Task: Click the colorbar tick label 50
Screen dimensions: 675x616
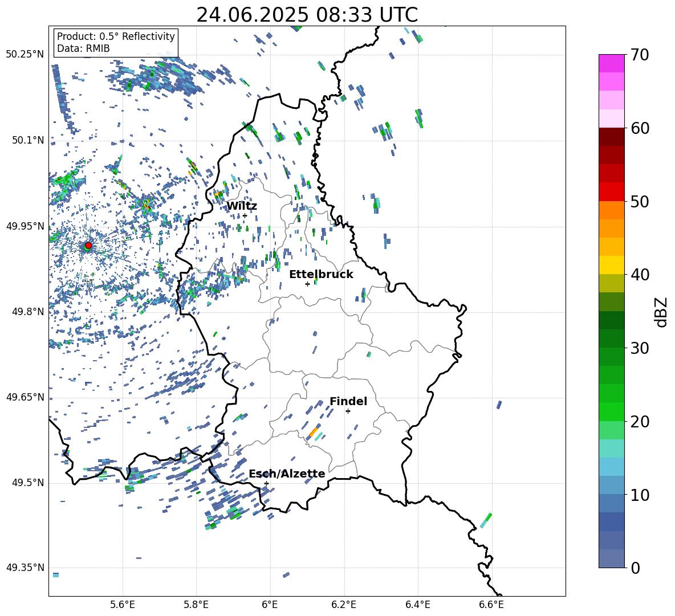Action: (x=640, y=201)
